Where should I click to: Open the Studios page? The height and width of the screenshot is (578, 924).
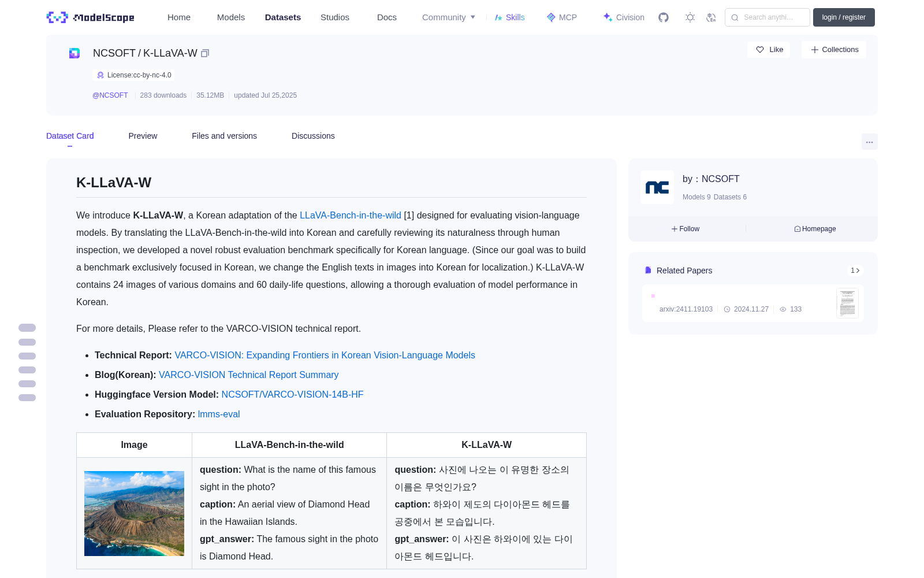[x=335, y=17]
